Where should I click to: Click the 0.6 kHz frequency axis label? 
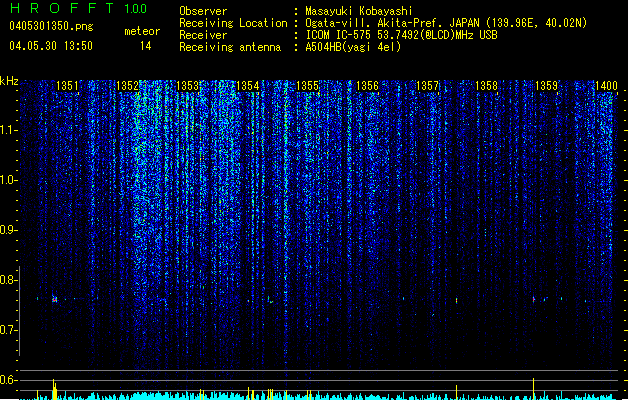(8, 380)
